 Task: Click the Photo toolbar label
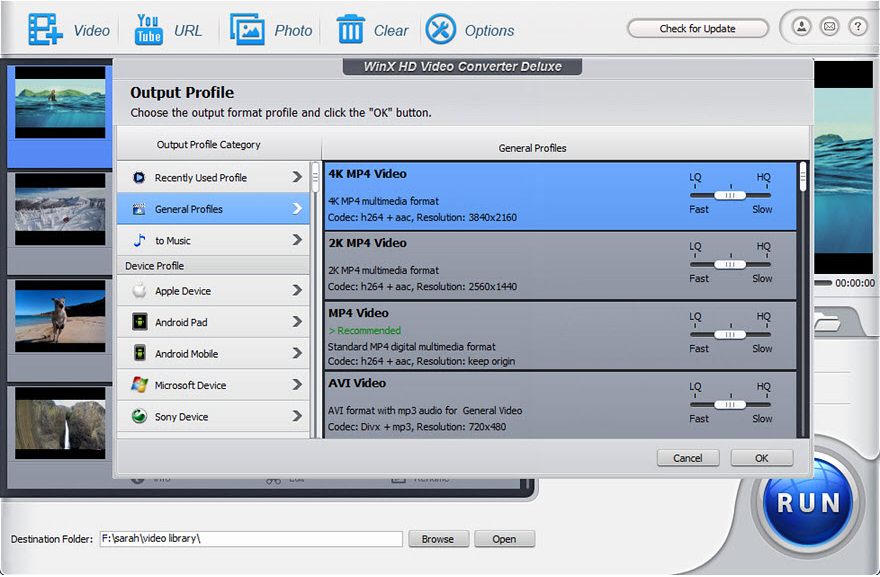coord(293,30)
